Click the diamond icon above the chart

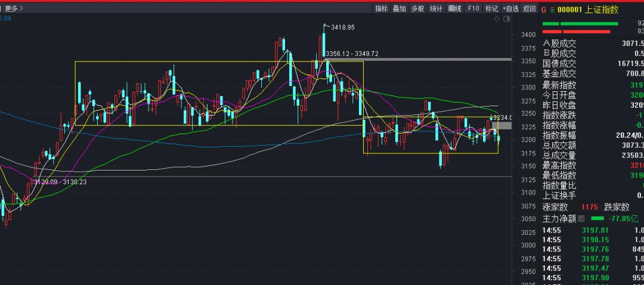497,19
